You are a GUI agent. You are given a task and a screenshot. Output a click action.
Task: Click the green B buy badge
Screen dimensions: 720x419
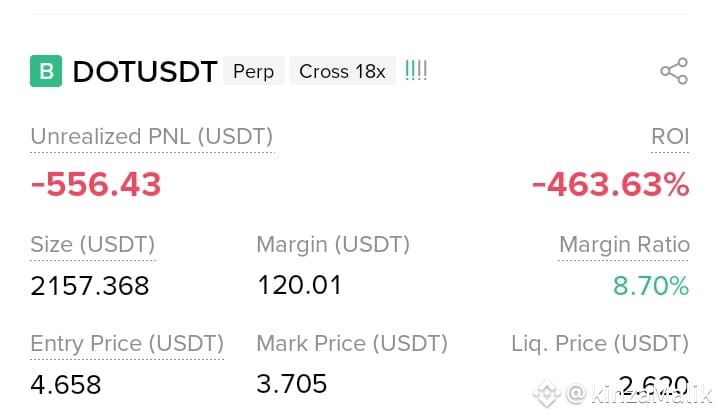tap(46, 71)
